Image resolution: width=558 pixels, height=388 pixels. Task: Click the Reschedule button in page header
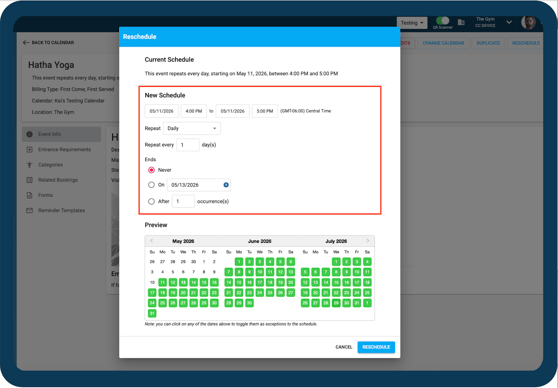pos(526,43)
